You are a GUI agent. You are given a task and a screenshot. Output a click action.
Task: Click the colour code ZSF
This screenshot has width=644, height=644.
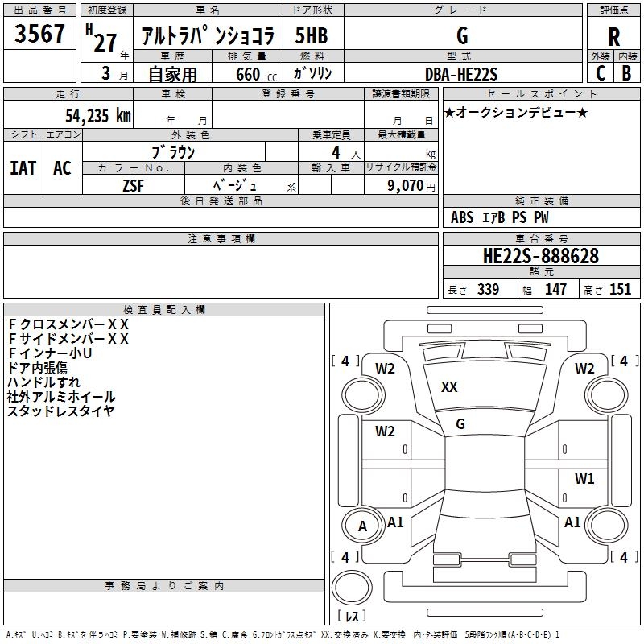click(133, 184)
